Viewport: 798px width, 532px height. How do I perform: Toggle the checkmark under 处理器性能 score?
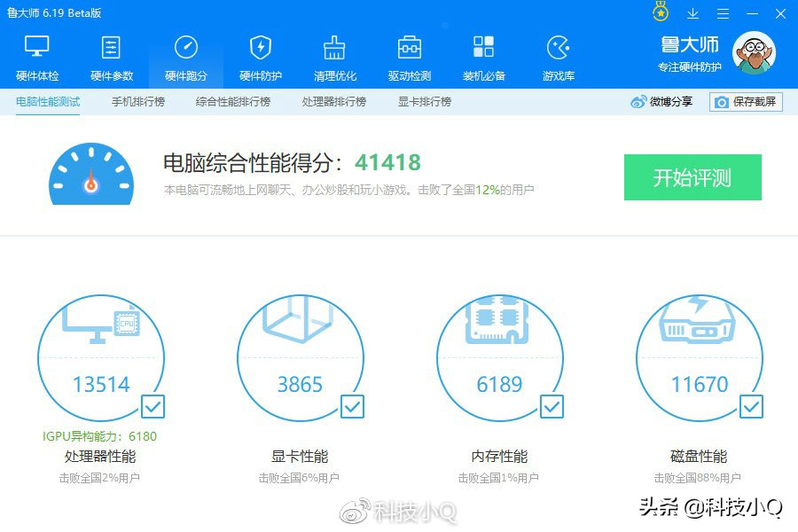click(x=153, y=407)
